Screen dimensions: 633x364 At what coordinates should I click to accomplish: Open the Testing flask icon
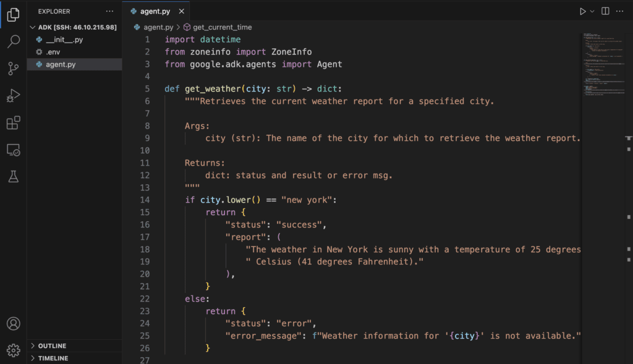point(14,176)
